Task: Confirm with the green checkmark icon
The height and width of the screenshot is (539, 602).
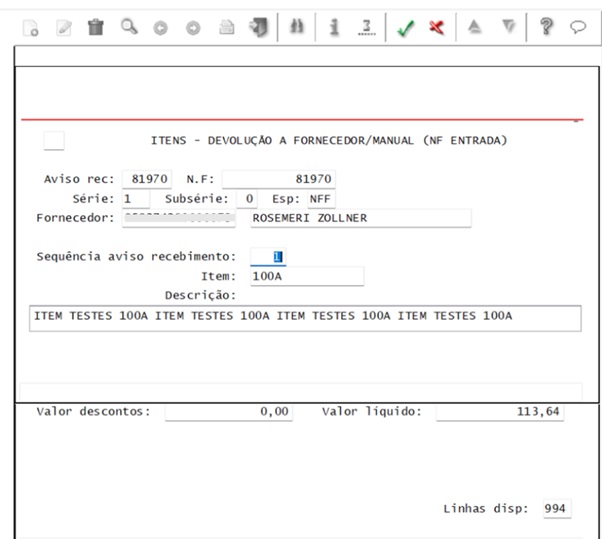Action: point(405,28)
